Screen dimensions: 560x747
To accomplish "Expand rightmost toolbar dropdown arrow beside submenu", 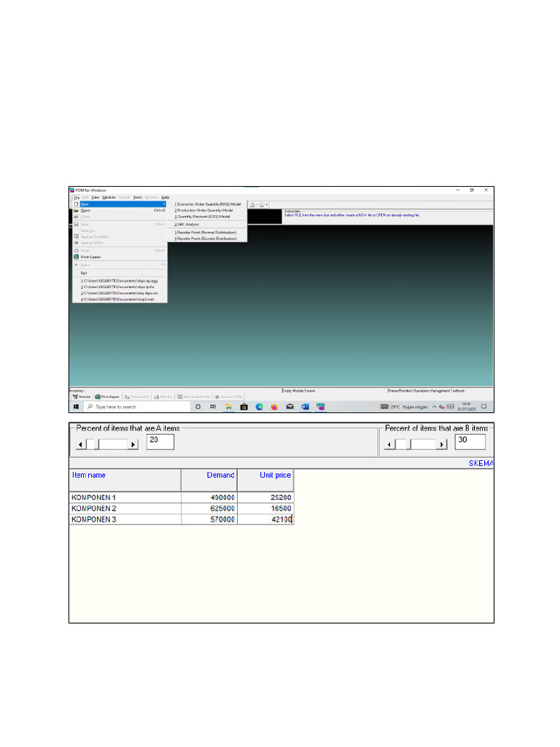I will tap(267, 205).
